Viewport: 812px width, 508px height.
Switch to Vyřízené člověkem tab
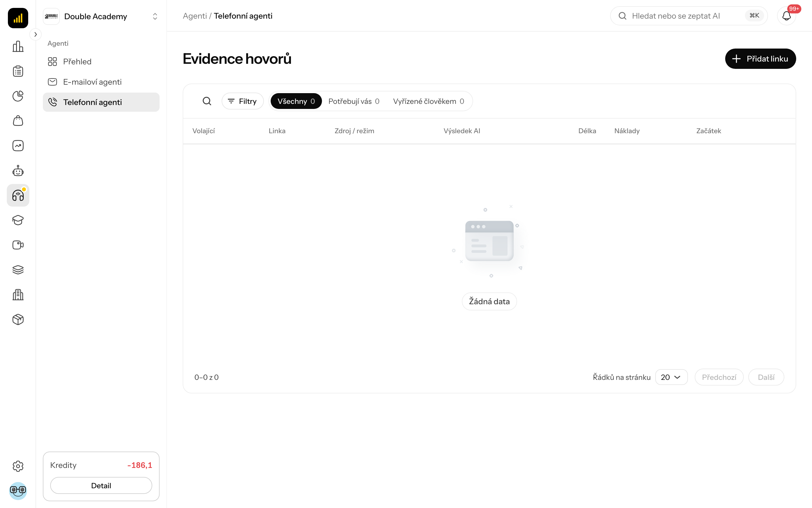(x=429, y=101)
